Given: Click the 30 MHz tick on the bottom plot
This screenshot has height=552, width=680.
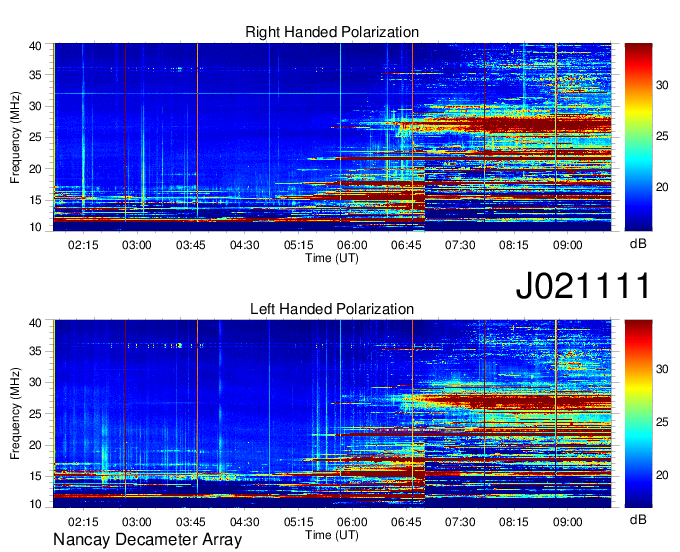Looking at the screenshot, I should pyautogui.click(x=35, y=382).
